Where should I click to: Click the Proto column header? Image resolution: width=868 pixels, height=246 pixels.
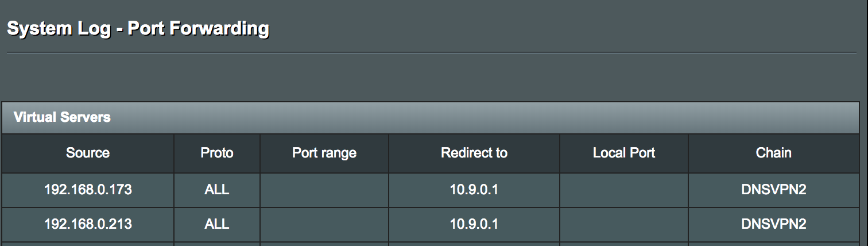click(x=217, y=153)
